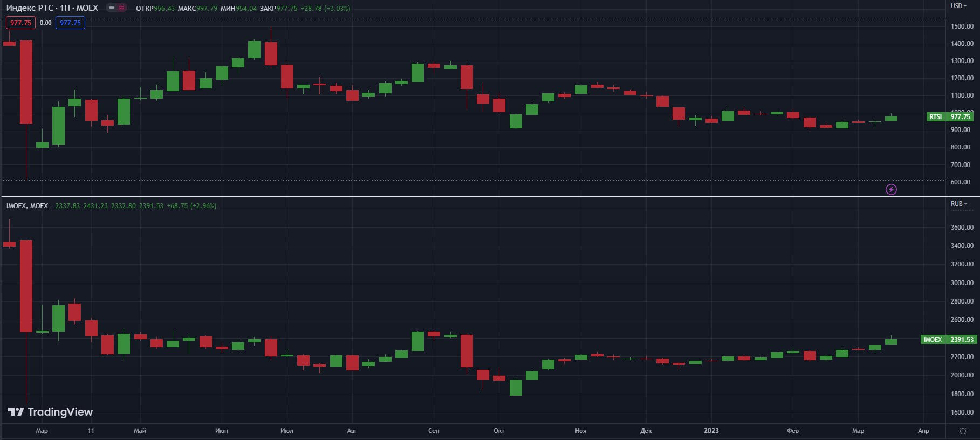Click 1600.00 on the IMOEX price scale

coord(962,412)
